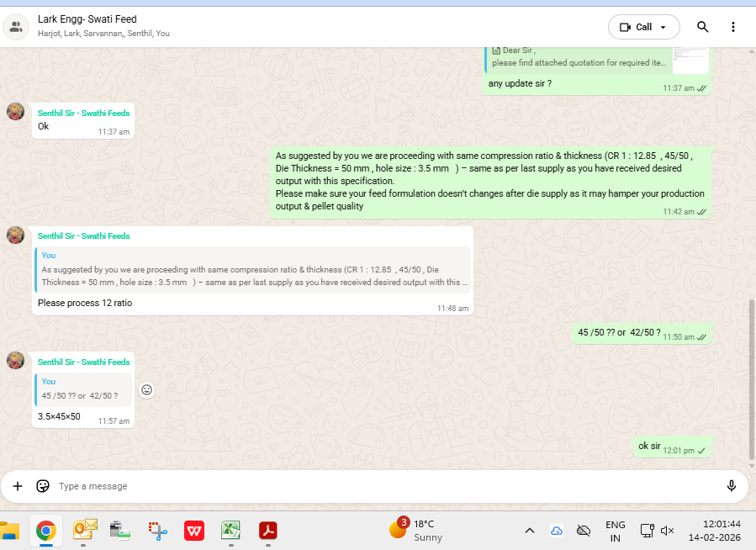The height and width of the screenshot is (550, 756).
Task: Click Senthil Sir's avatar beside Ok message
Action: (x=16, y=111)
